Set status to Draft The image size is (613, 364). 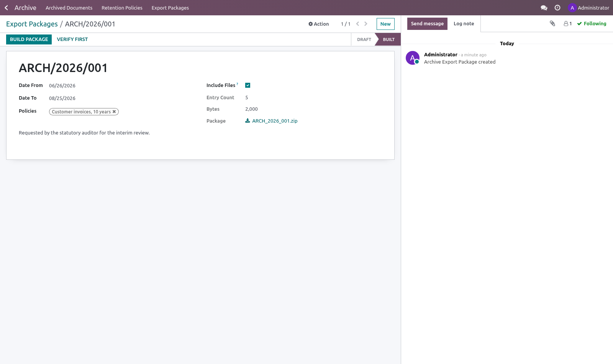(x=364, y=39)
